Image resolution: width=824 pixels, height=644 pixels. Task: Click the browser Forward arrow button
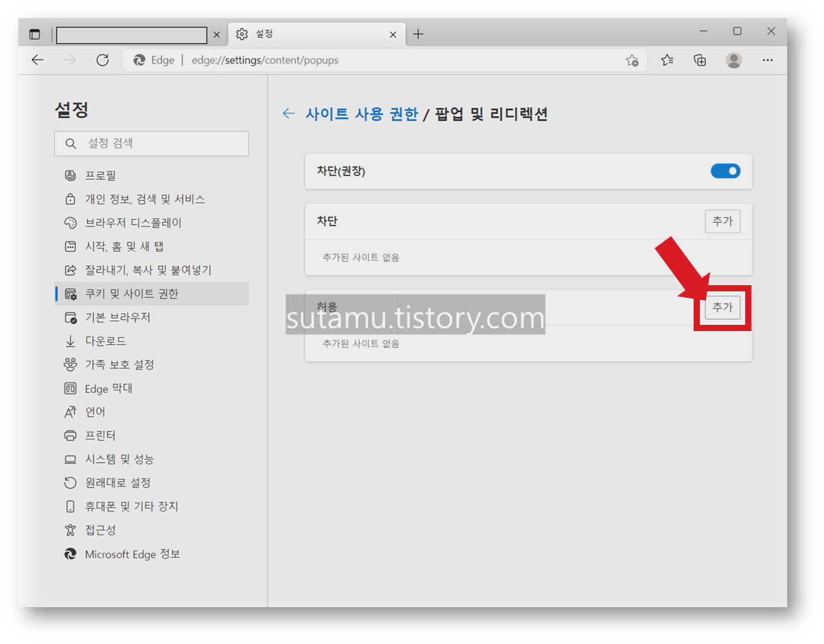tap(70, 60)
